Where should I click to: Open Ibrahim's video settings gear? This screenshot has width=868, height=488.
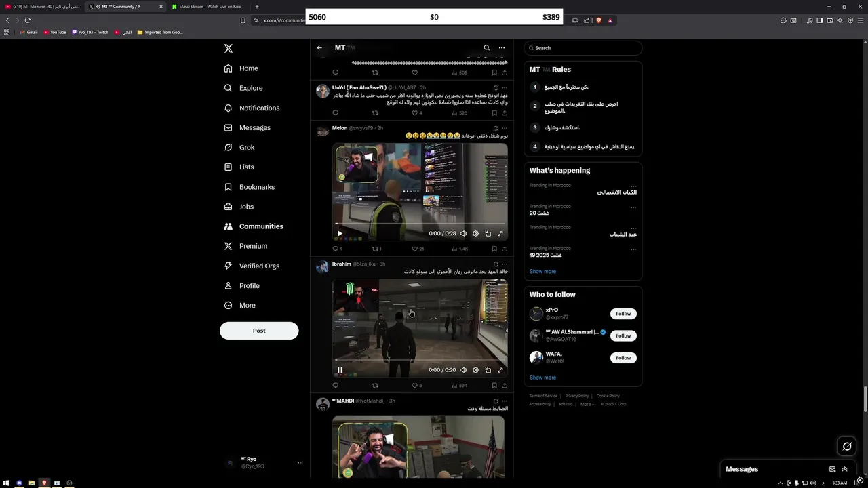coord(475,370)
